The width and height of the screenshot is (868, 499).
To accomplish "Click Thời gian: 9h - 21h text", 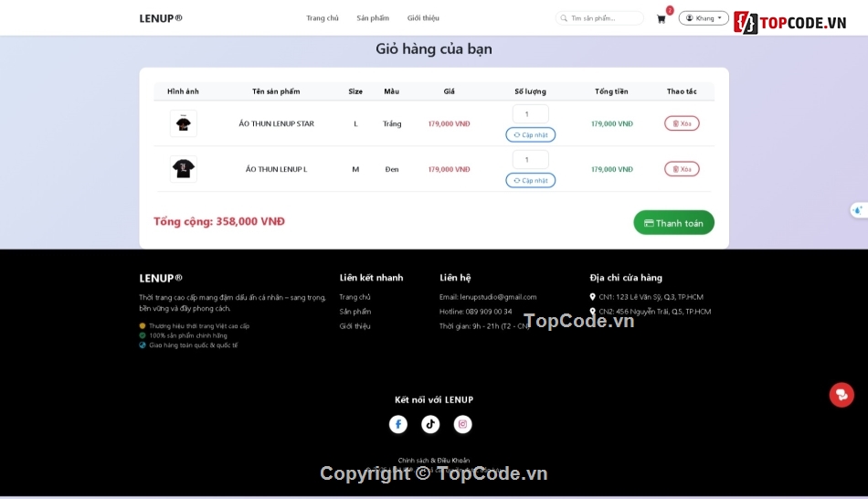I will point(484,326).
